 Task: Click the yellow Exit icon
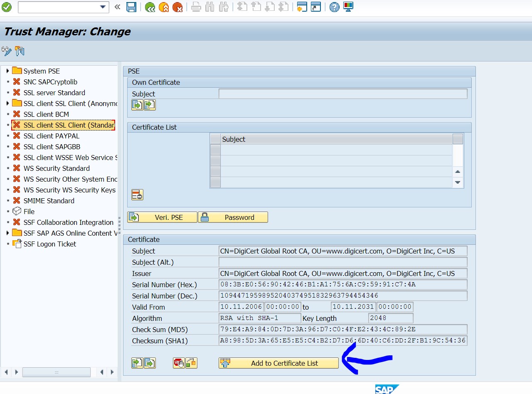coord(164,7)
